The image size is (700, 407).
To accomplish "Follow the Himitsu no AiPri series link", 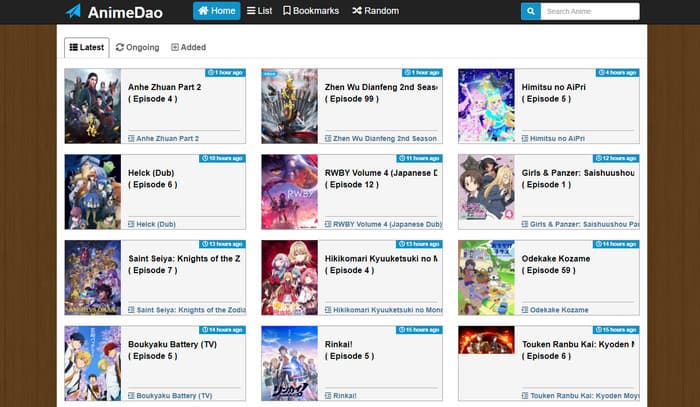I will click(553, 138).
